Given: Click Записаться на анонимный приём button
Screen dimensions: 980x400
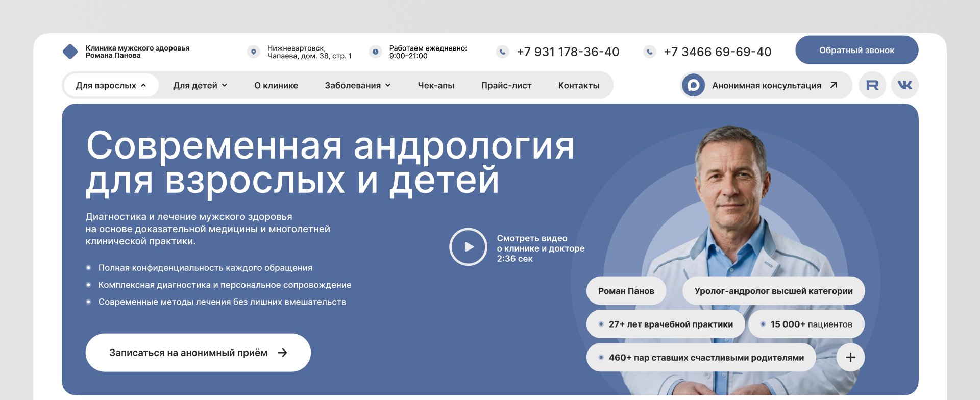Looking at the screenshot, I should tap(198, 353).
